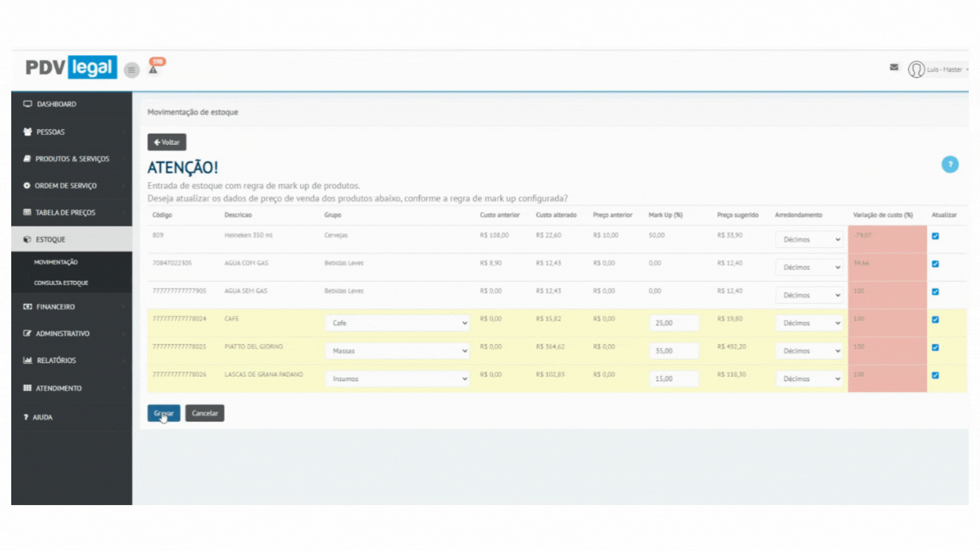Uncheck Atualizar for Heineken 350 ml

tap(935, 236)
